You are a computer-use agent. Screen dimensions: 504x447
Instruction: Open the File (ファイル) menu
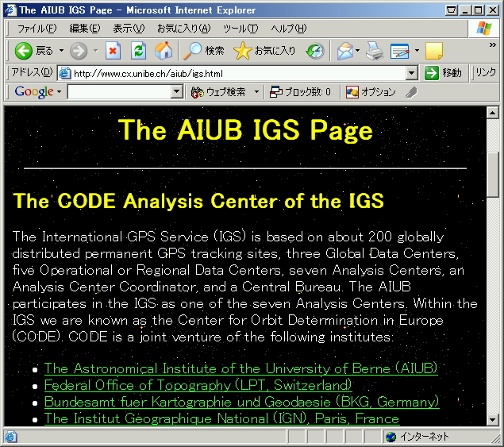(x=37, y=29)
